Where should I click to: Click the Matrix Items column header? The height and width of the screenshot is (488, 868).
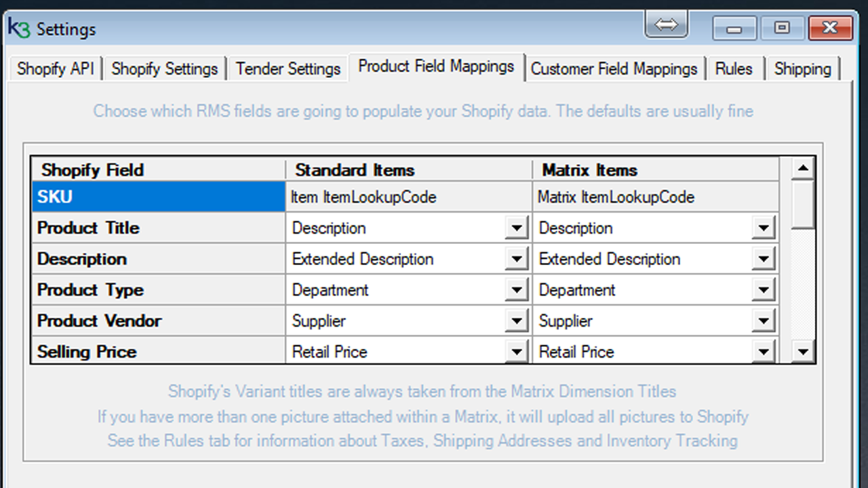(656, 169)
